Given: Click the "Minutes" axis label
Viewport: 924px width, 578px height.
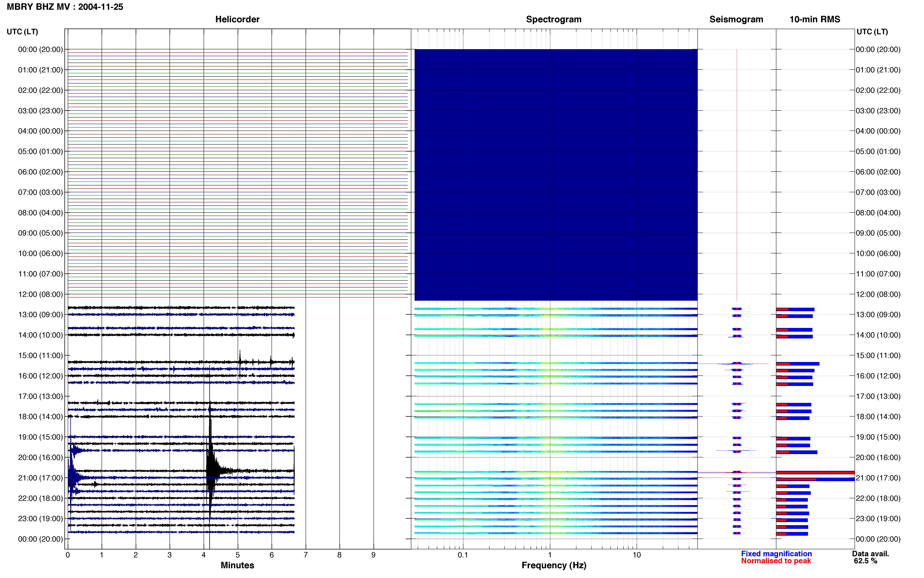Looking at the screenshot, I should click(237, 565).
